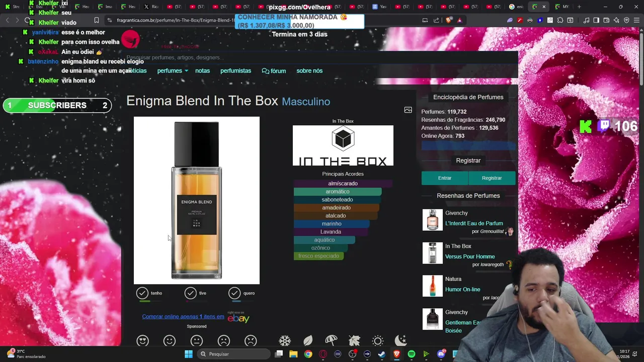Vote winter with the snowflake icon
This screenshot has width=644, height=362.
285,340
